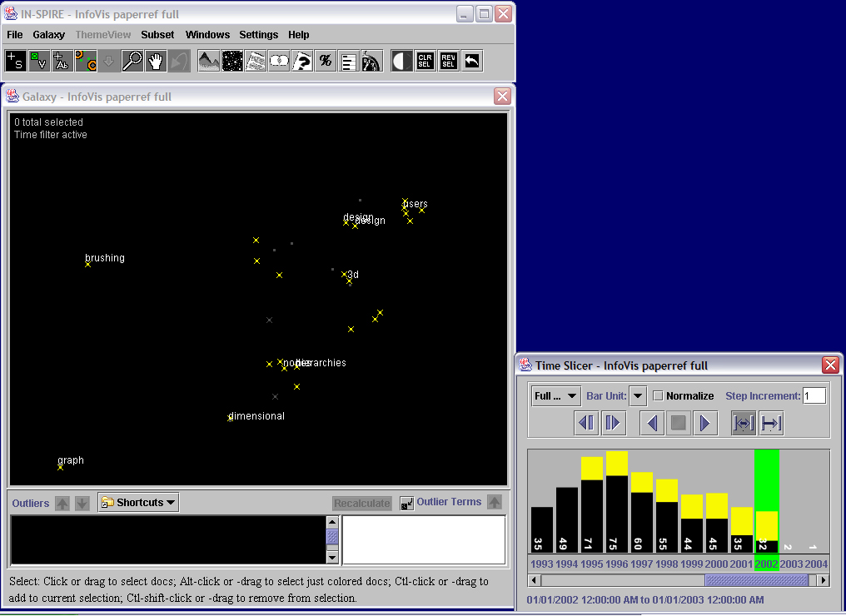This screenshot has height=616, width=846.
Task: Click the grayed lasso toolbar icon
Action: click(x=179, y=61)
